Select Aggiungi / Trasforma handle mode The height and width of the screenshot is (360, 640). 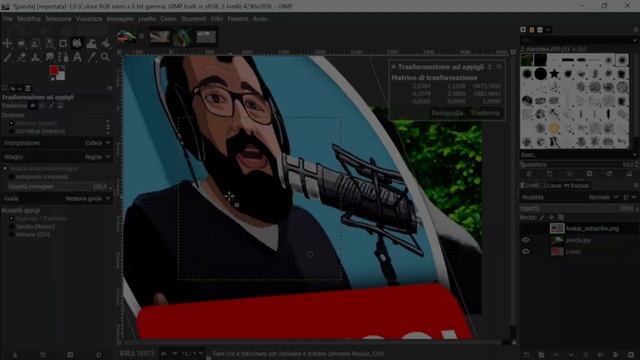[11, 219]
